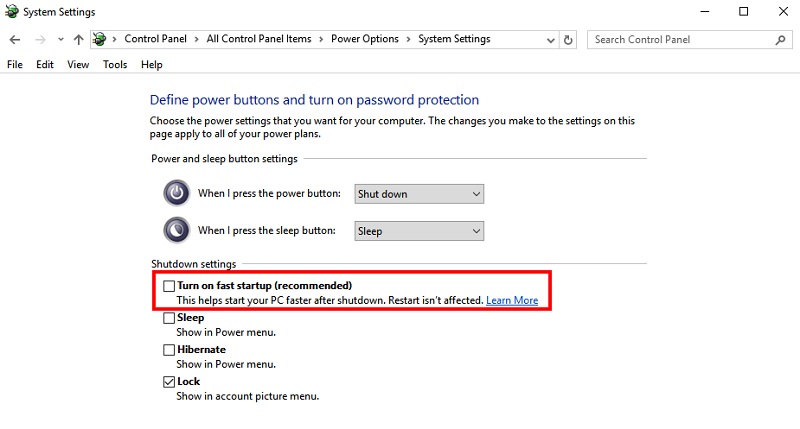The width and height of the screenshot is (800, 429).
Task: Go up one level with up arrow
Action: 78,39
